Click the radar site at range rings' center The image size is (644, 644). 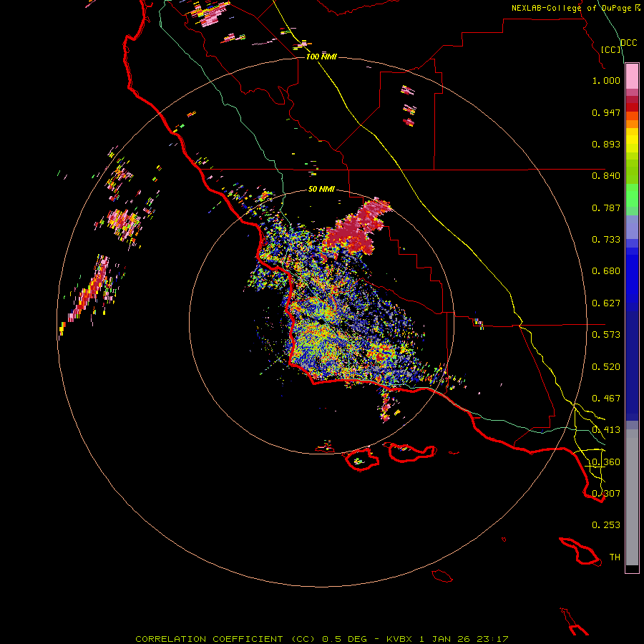[321, 323]
